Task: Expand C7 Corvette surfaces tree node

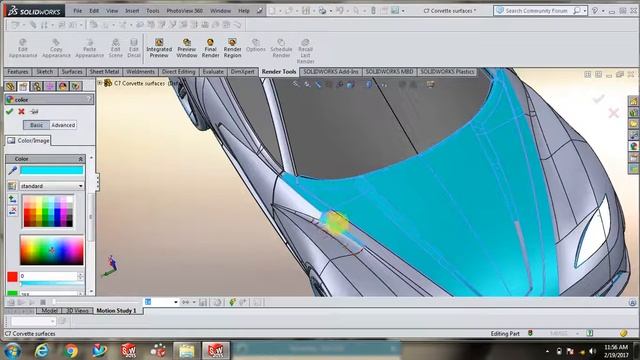Action: click(100, 83)
